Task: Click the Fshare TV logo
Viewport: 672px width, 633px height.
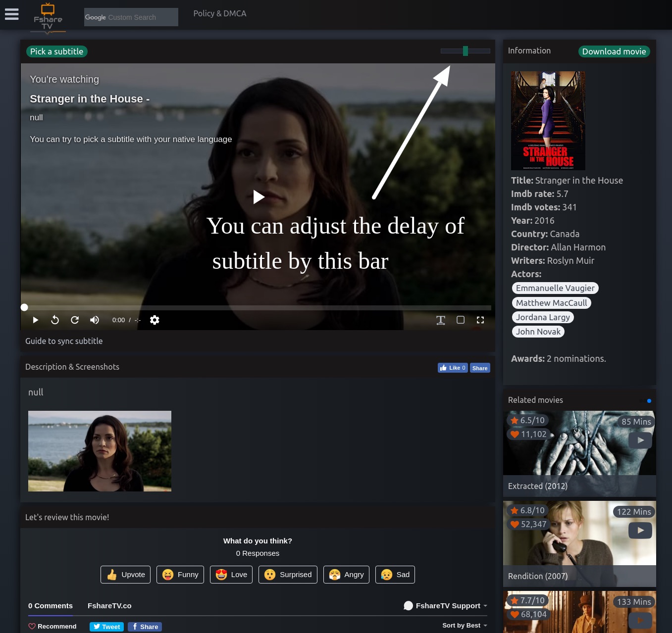Action: coord(48,17)
